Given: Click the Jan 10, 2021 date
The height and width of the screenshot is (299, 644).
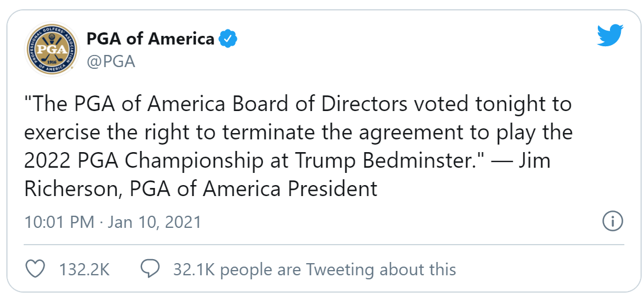Looking at the screenshot, I should (154, 223).
